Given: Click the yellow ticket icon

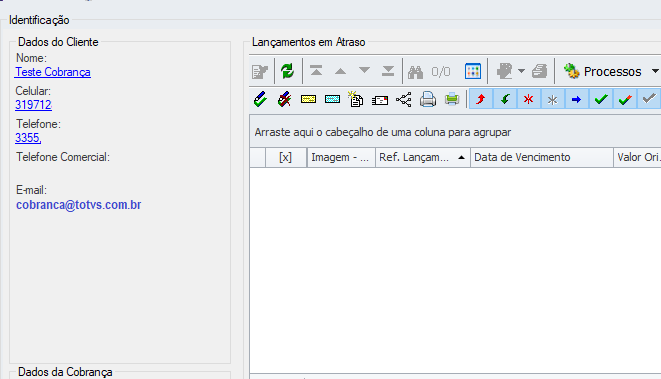Looking at the screenshot, I should click(309, 99).
